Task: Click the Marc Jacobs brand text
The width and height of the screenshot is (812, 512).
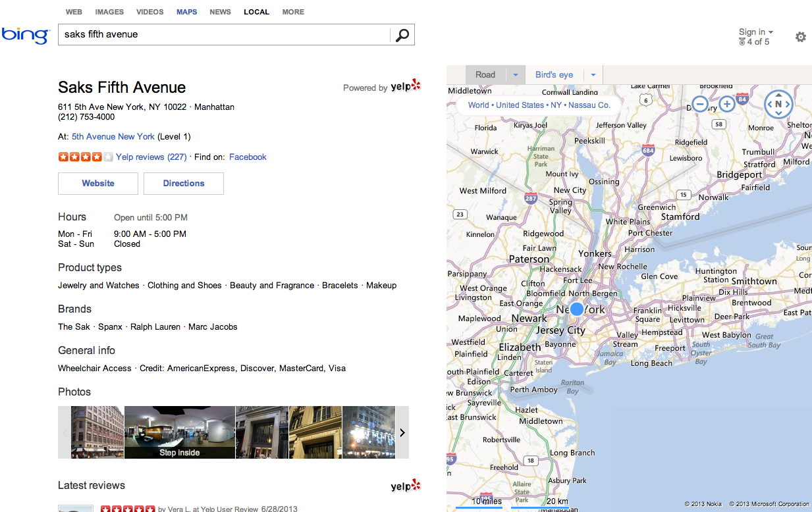Action: click(213, 327)
